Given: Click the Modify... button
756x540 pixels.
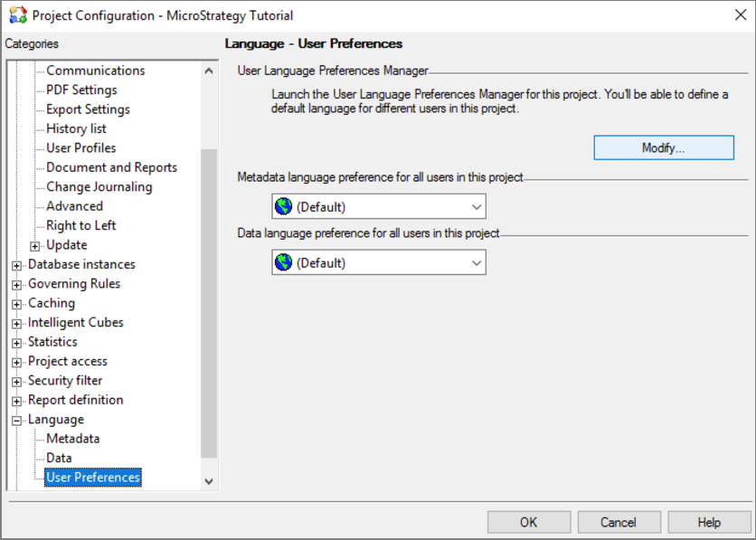Looking at the screenshot, I should pyautogui.click(x=663, y=147).
